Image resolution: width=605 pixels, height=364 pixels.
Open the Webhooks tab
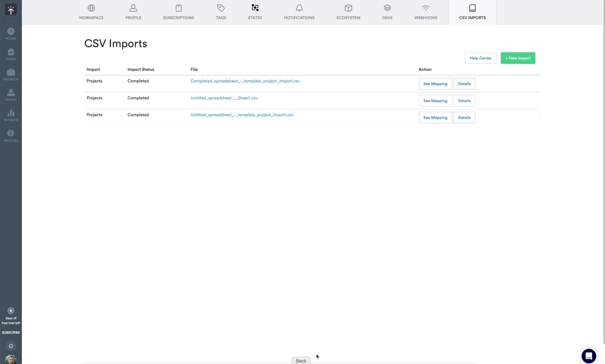426,12
